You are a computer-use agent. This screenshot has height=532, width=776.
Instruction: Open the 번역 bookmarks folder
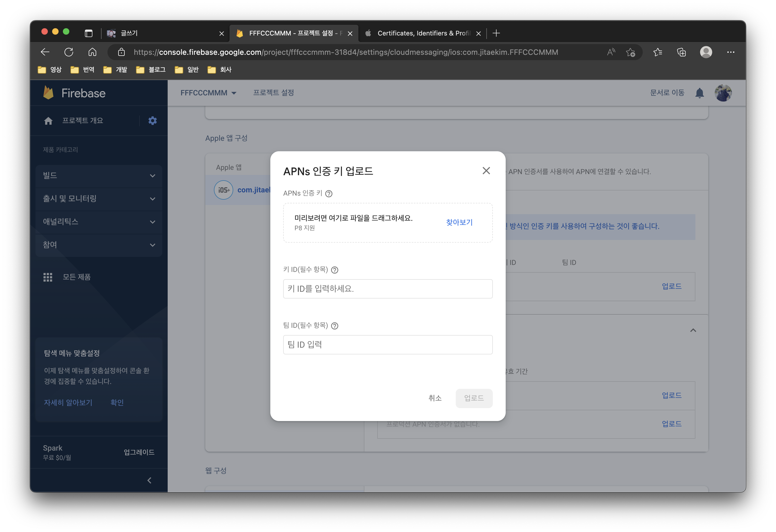click(82, 70)
